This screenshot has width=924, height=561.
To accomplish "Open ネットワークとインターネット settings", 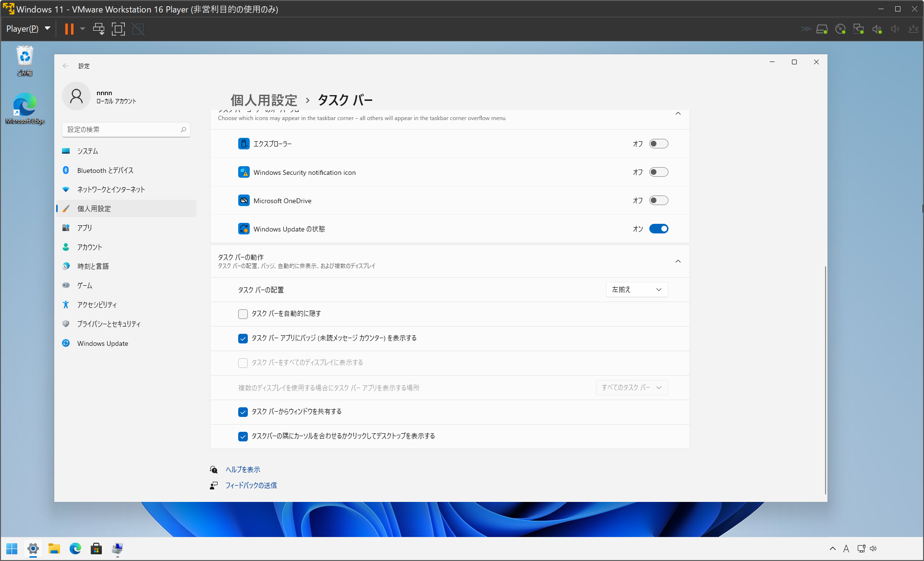I will pos(126,189).
